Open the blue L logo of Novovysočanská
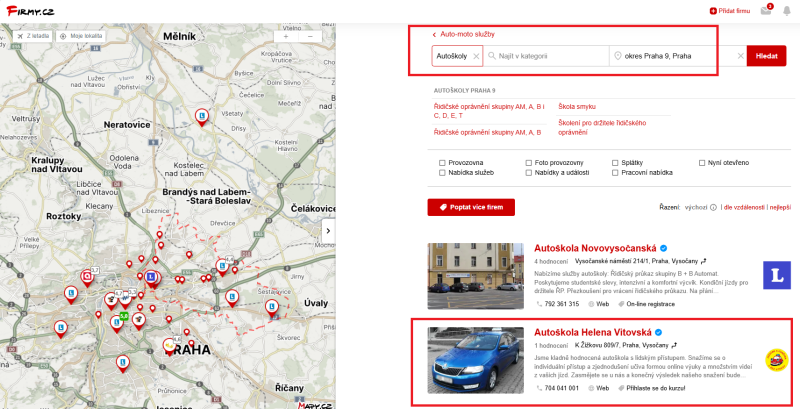 777,275
